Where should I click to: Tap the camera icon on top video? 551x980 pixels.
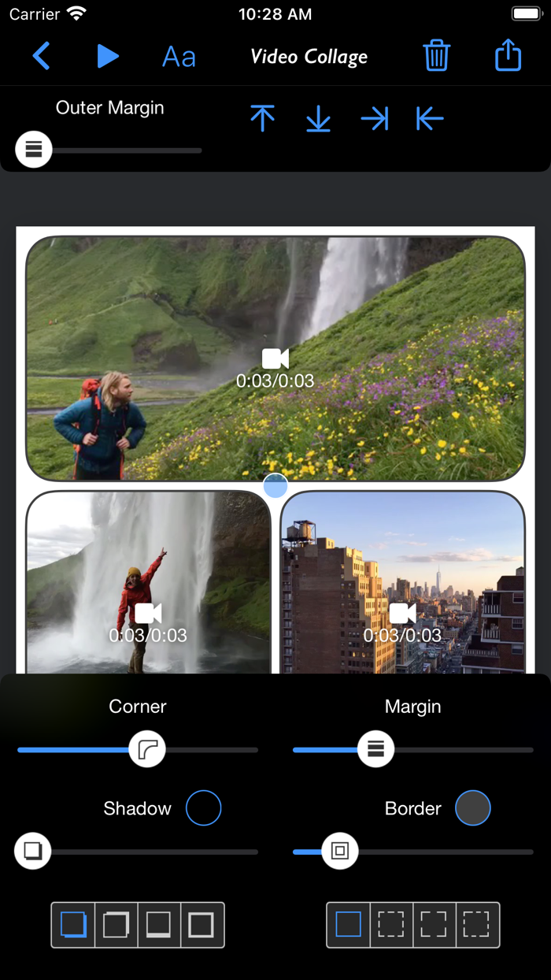275,359
